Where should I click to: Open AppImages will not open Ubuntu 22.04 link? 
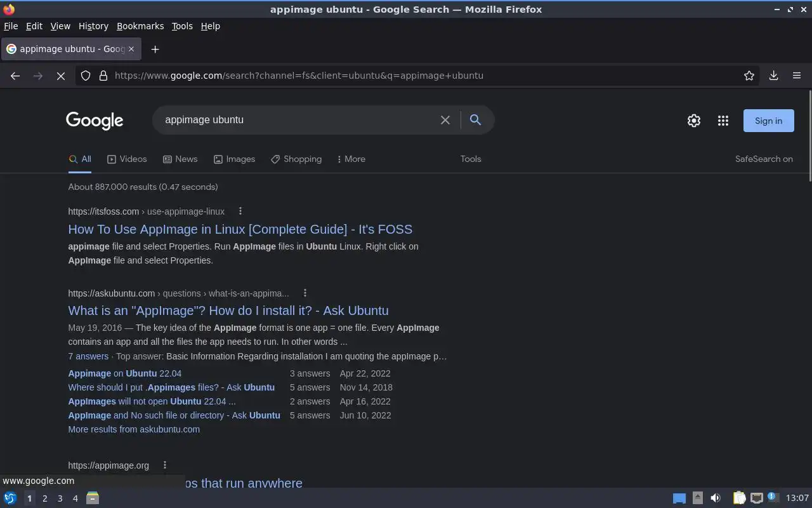pos(152,401)
